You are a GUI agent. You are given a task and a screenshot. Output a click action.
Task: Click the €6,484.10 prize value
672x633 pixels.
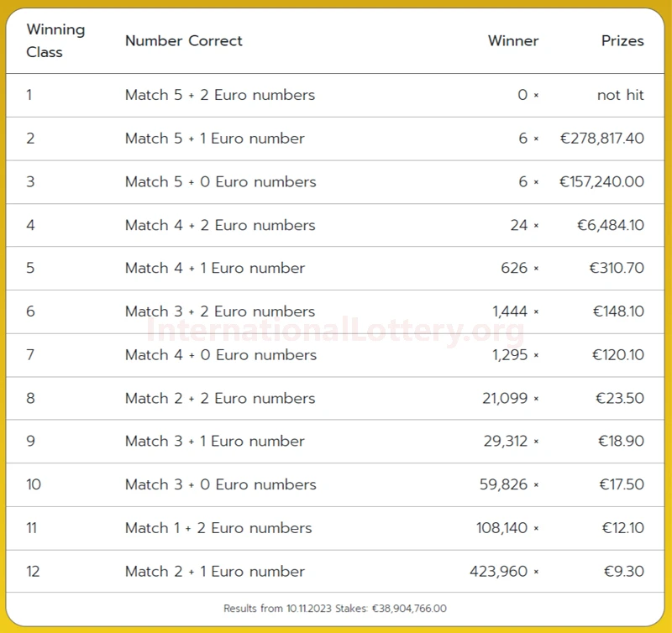(611, 225)
